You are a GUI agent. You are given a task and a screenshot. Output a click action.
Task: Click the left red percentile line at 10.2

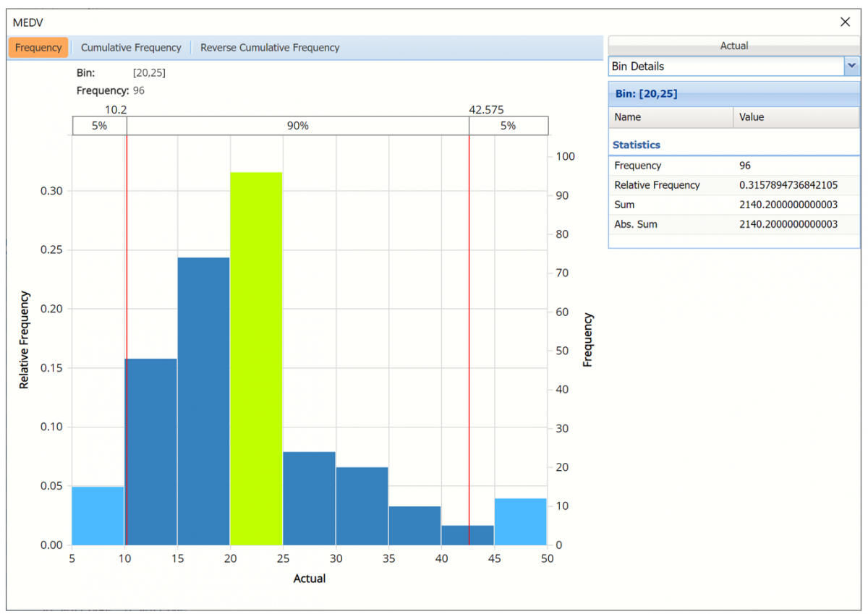tap(127, 289)
